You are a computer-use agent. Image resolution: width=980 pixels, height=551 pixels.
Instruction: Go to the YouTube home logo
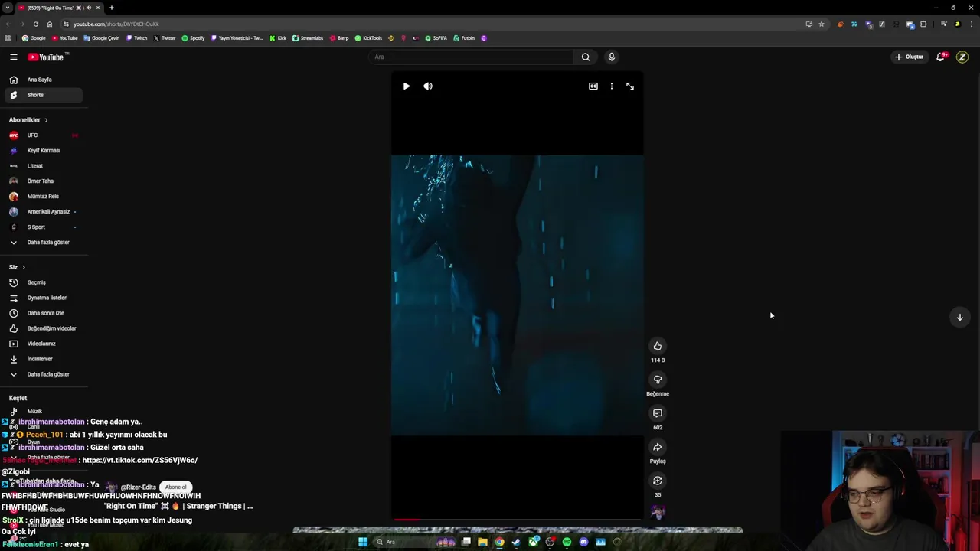pos(47,57)
